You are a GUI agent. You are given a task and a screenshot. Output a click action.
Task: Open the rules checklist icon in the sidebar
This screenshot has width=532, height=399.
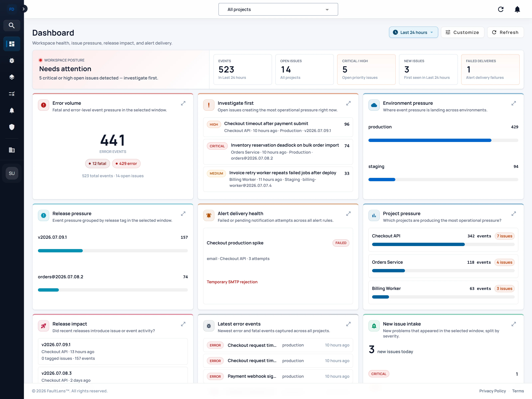click(x=11, y=94)
